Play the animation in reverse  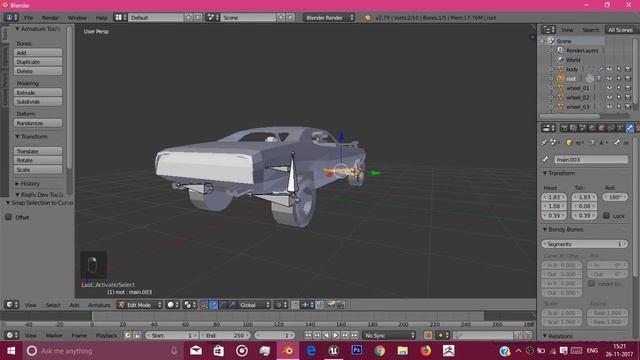pyautogui.click(x=327, y=336)
